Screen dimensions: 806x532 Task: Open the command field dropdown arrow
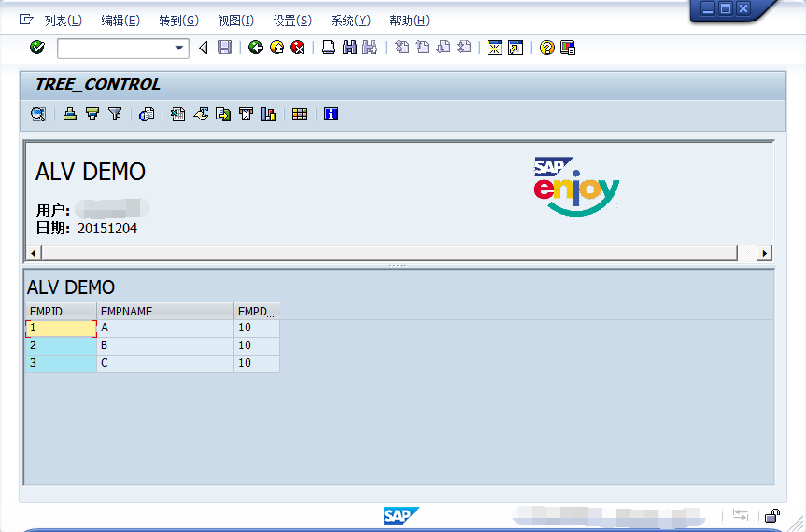[179, 49]
